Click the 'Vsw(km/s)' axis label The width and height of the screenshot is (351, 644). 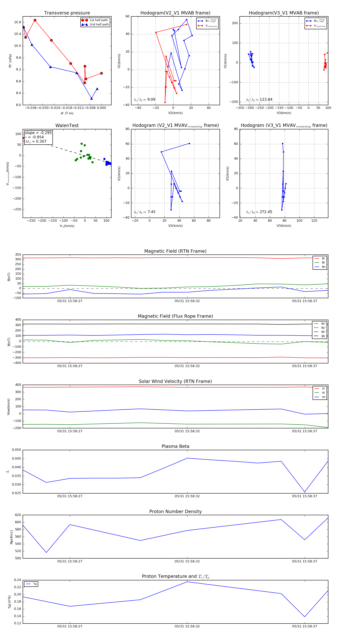click(9, 407)
